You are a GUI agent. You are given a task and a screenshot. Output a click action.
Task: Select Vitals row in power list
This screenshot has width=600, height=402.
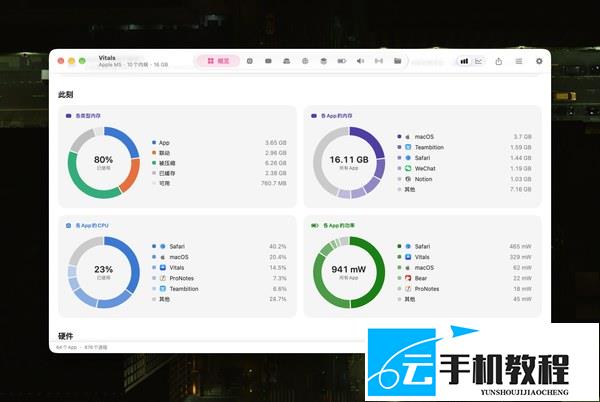pos(465,257)
